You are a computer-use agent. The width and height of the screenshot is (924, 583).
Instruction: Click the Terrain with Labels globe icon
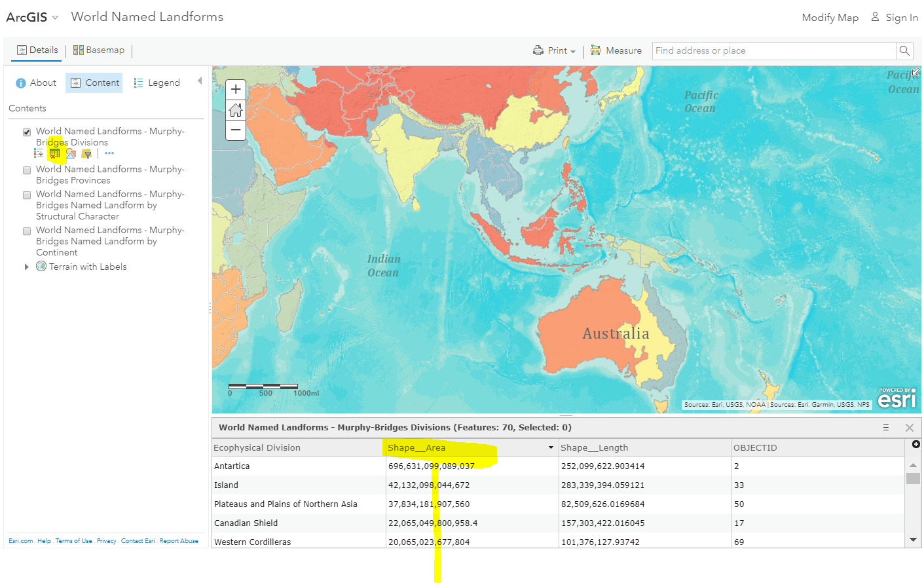tap(41, 267)
